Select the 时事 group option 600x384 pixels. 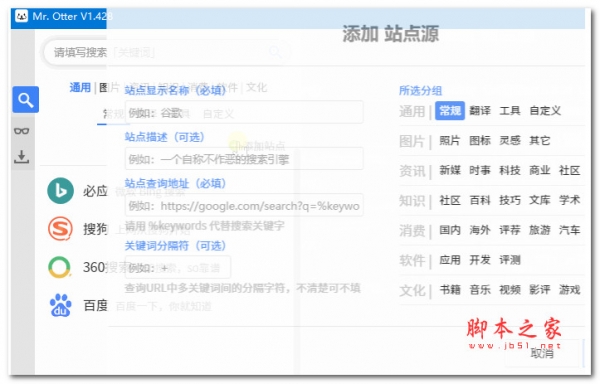click(x=480, y=170)
